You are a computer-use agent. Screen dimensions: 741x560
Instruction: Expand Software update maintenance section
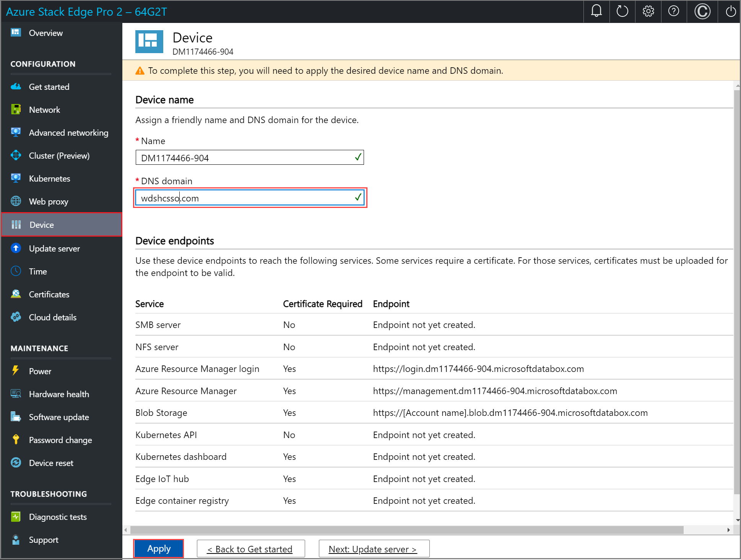pos(59,417)
